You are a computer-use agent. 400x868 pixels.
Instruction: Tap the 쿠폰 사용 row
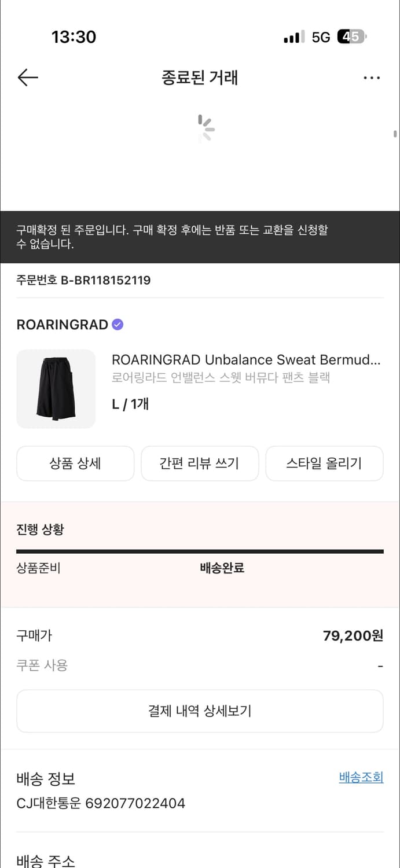(x=41, y=665)
